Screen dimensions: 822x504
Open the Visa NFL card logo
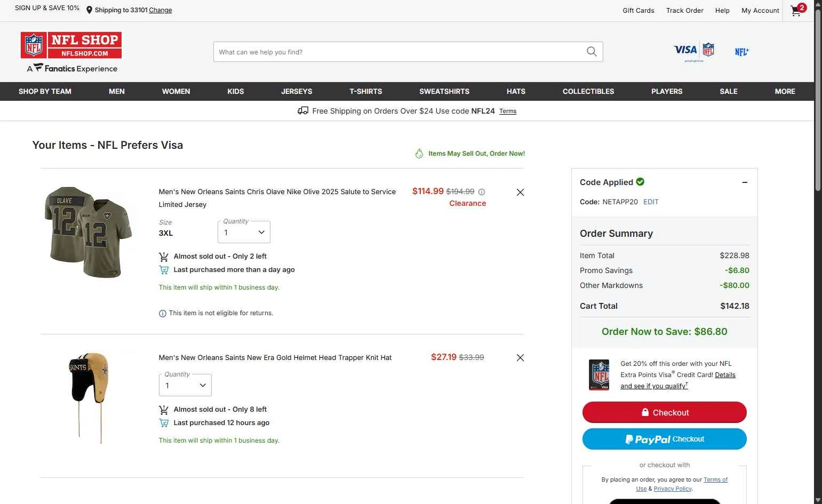coord(694,52)
